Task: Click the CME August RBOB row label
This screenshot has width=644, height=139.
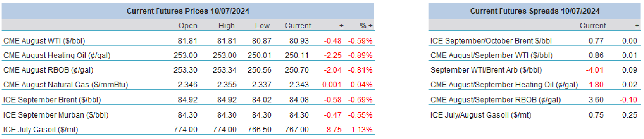Action: point(48,70)
